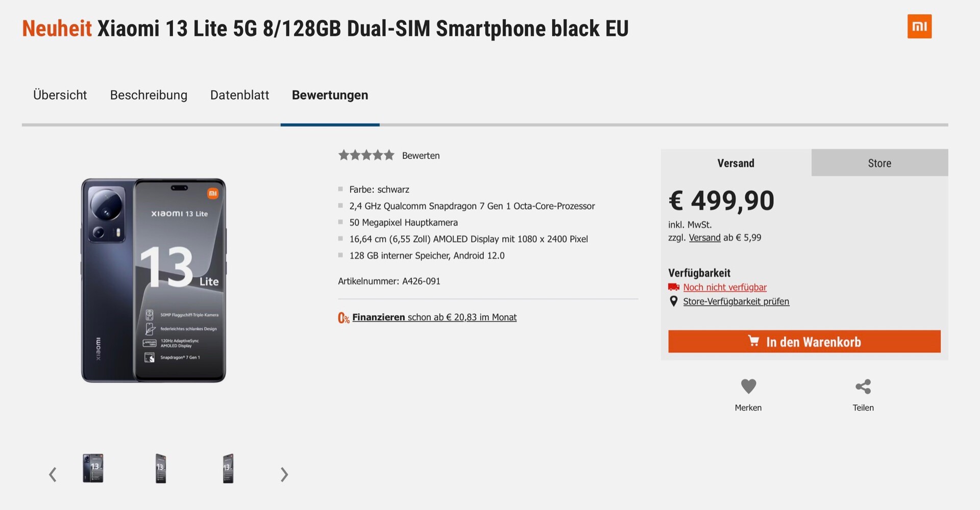Click the main Xiaomi 13 Lite product image

click(x=154, y=280)
